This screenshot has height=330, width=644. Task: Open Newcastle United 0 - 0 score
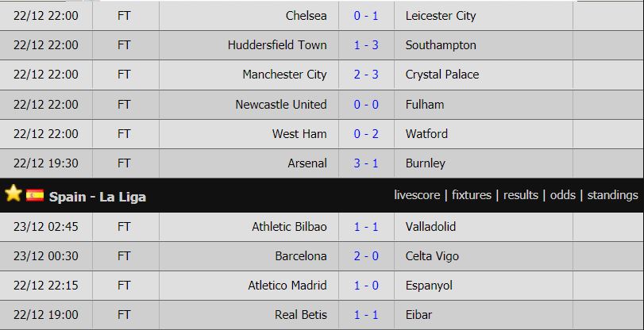coord(366,105)
